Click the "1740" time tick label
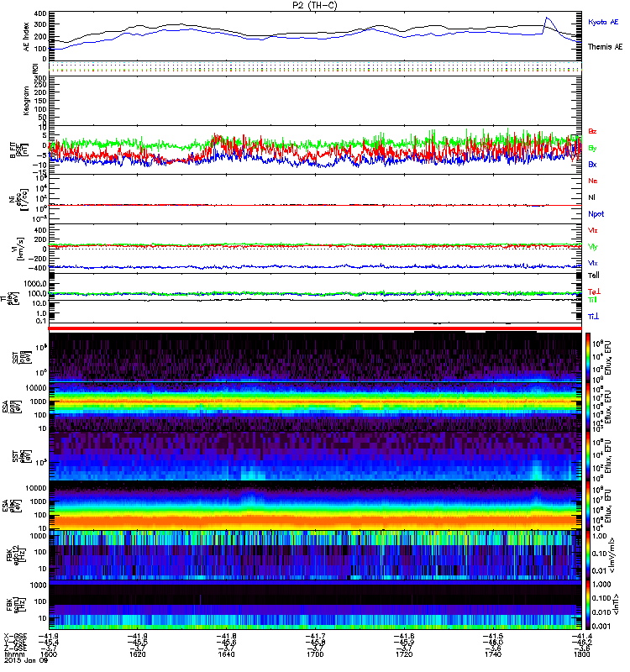 tap(493, 654)
